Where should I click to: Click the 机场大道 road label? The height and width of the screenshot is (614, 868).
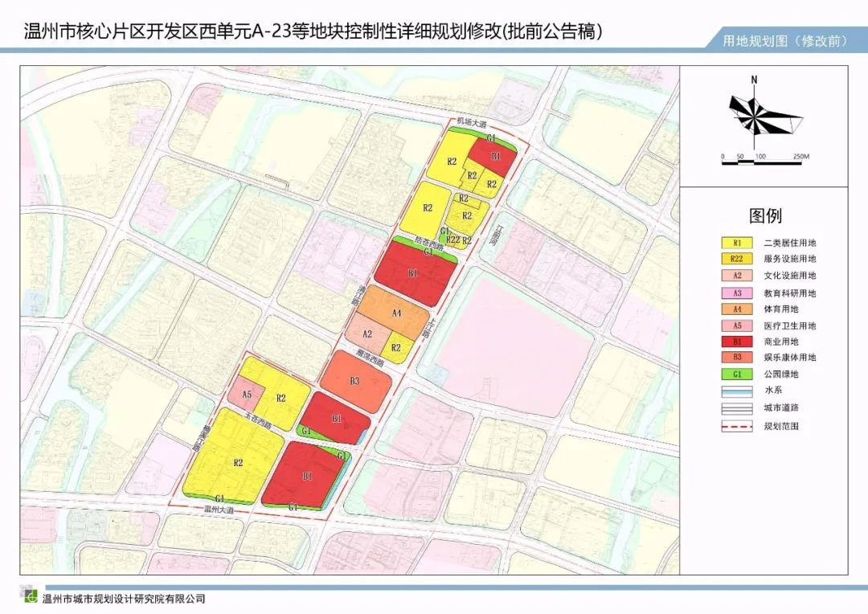coord(471,122)
